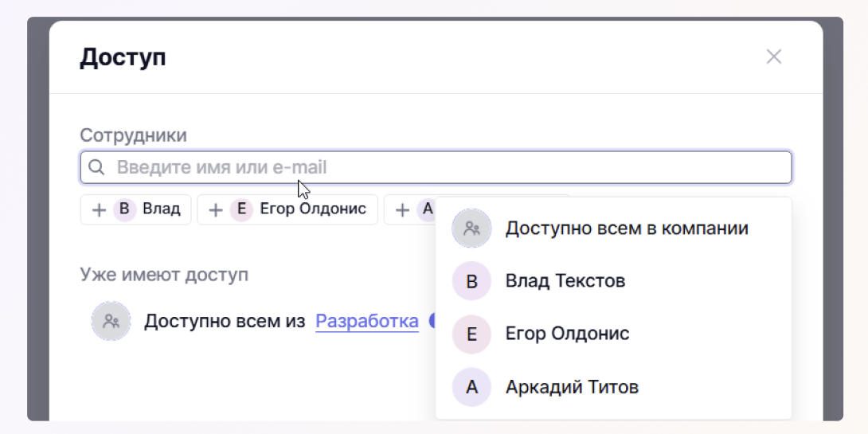Viewport: 868px width, 434px height.
Task: Select Аркадий Титов from the dropdown list
Action: [x=572, y=388]
